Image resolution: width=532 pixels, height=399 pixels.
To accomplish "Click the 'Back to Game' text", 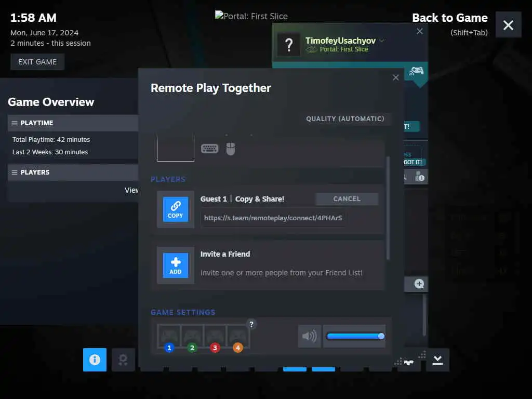I will [449, 18].
